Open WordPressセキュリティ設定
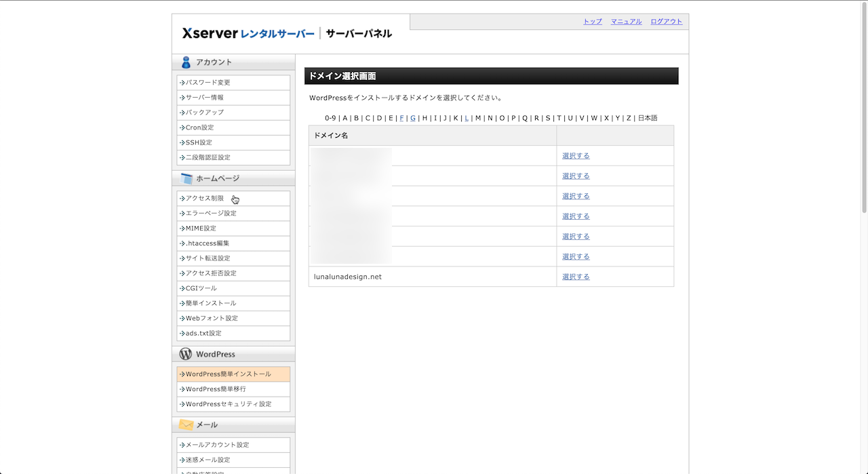Screen dimensions: 868x474 229,404
